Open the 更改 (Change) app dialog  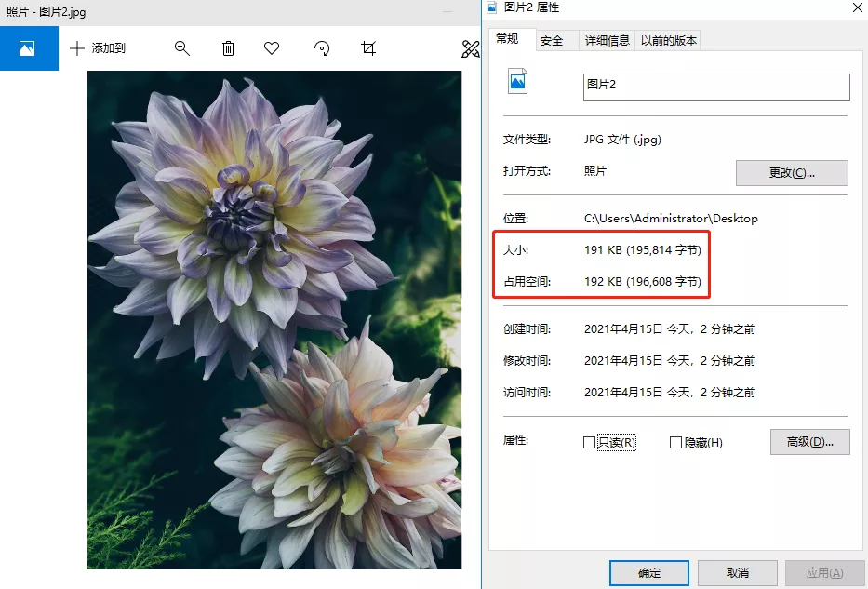coord(792,173)
